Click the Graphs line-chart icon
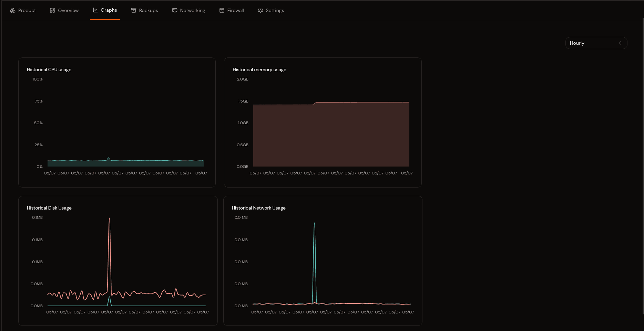This screenshot has height=331, width=644. coord(95,10)
